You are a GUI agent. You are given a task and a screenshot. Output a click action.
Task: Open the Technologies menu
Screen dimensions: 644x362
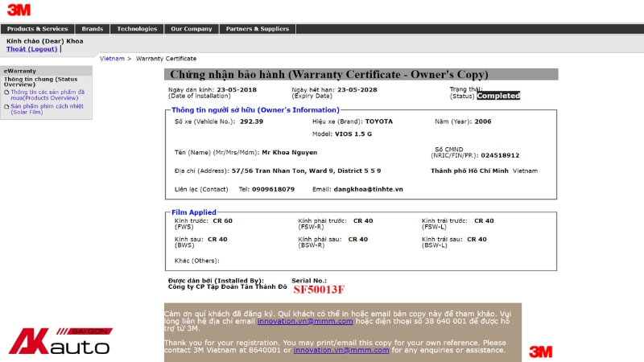[x=137, y=29]
